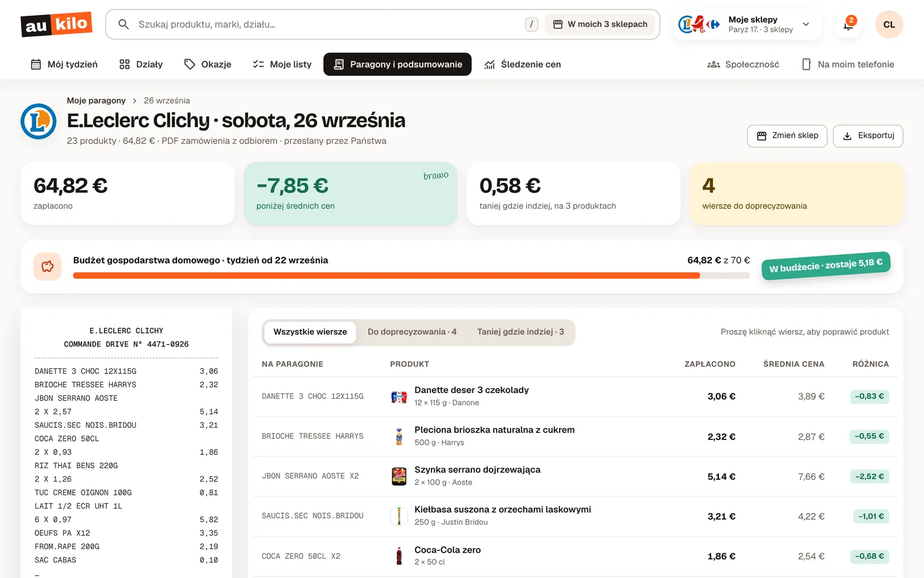
Task: Click the au kilo logo
Action: (x=57, y=24)
